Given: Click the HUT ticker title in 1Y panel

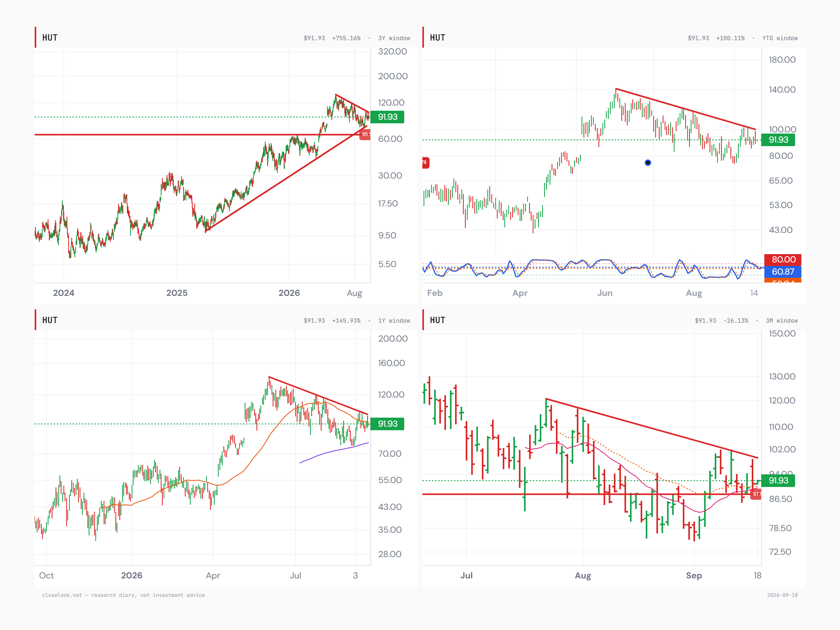Looking at the screenshot, I should 50,320.
